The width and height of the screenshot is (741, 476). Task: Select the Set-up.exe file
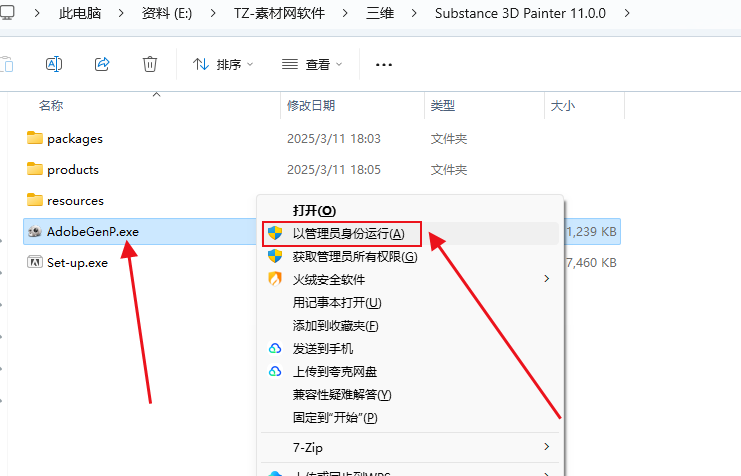click(x=78, y=263)
